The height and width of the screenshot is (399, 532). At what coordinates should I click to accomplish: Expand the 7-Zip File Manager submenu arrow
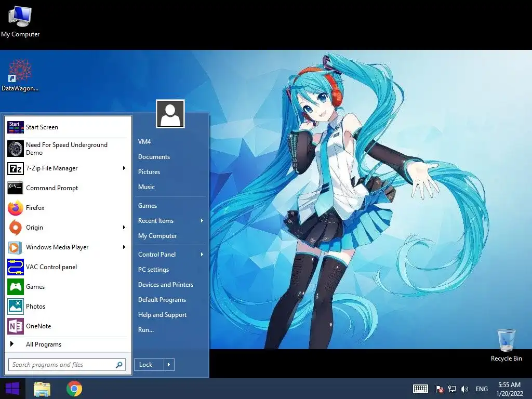pyautogui.click(x=124, y=168)
